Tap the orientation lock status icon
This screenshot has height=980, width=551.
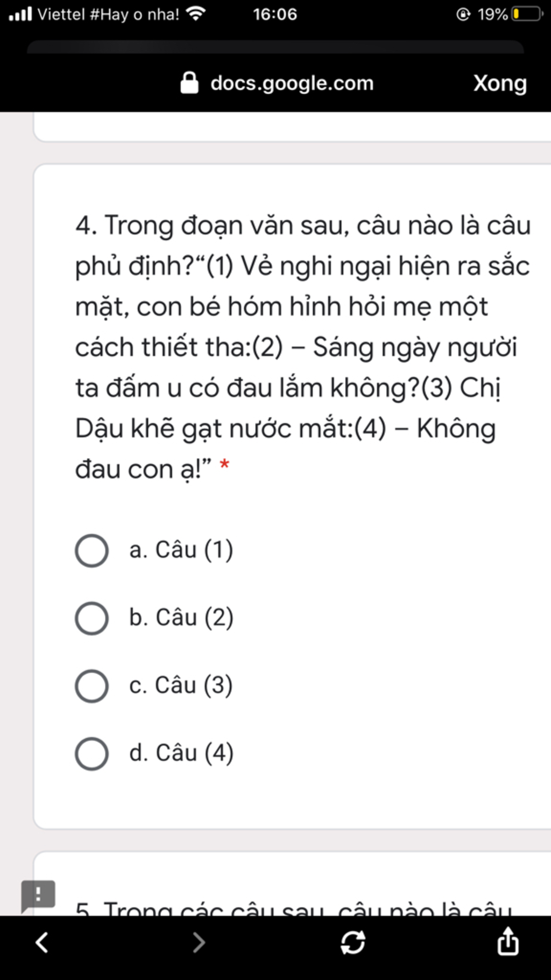click(x=463, y=14)
